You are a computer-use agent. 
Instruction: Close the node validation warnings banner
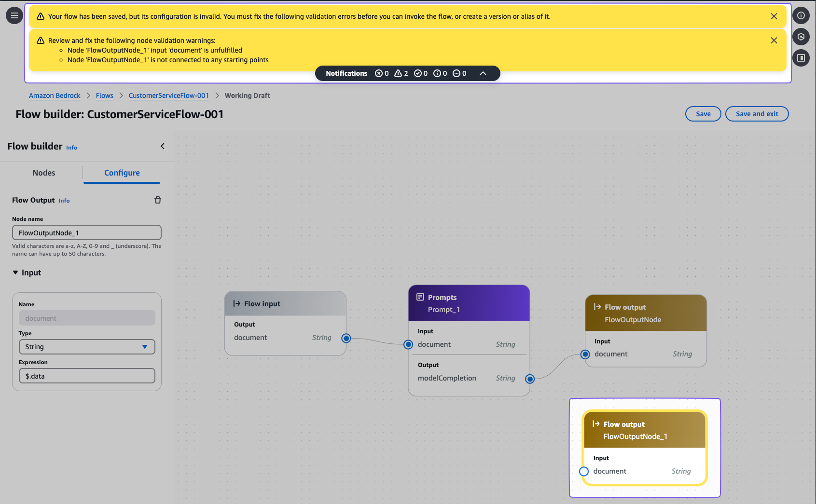[x=774, y=41]
